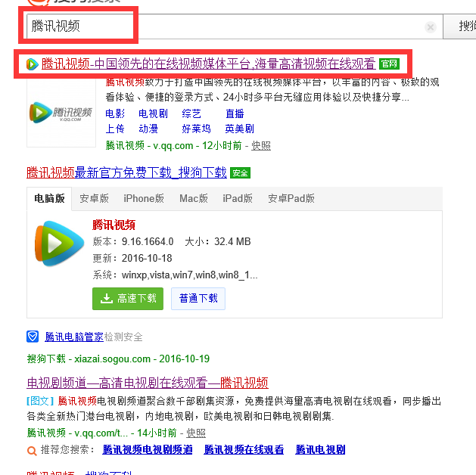Click the Sogou search button
This screenshot has width=476, height=475.
[459, 26]
